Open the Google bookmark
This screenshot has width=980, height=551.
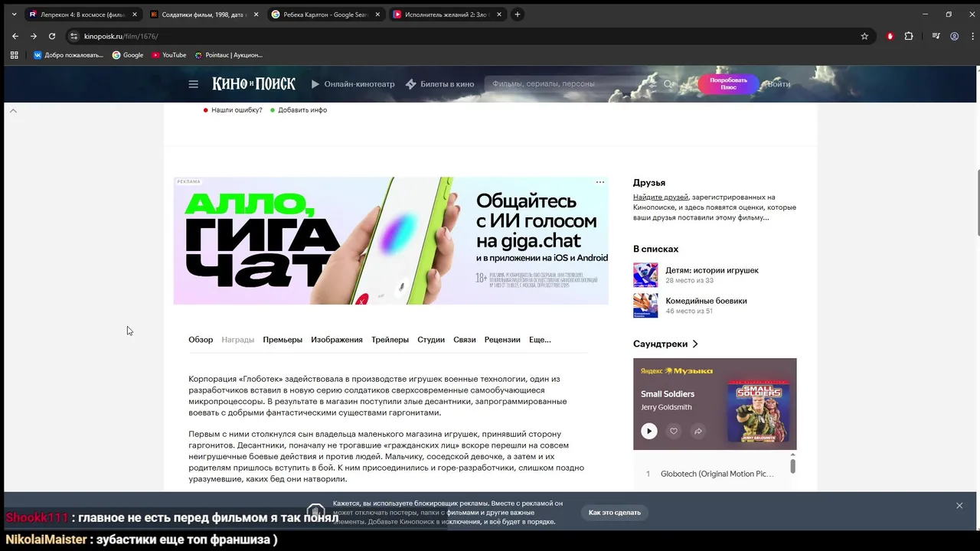[128, 55]
